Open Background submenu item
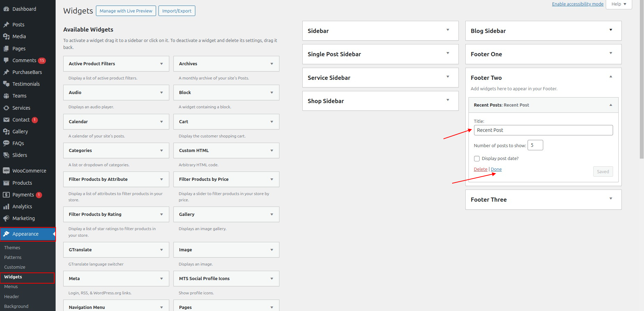 [x=16, y=306]
